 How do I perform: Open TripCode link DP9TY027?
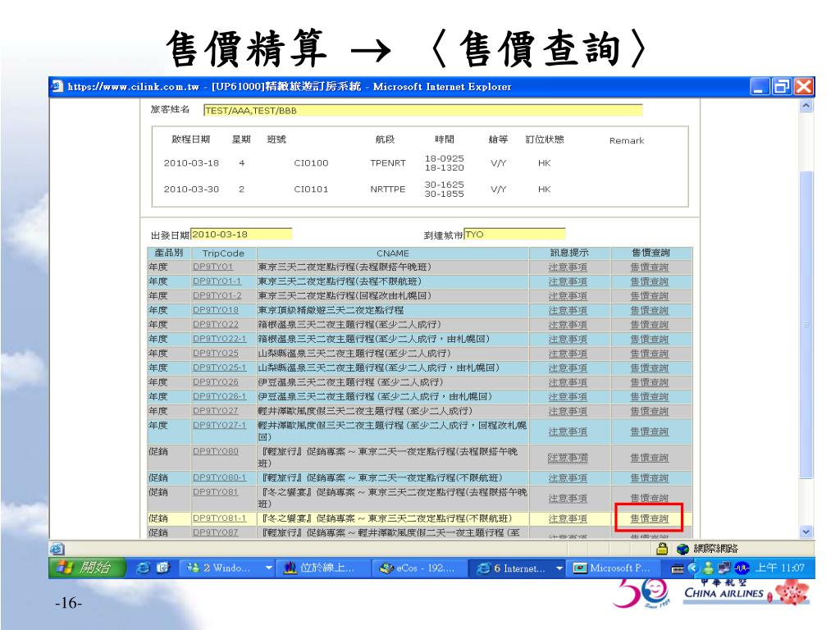tap(216, 411)
